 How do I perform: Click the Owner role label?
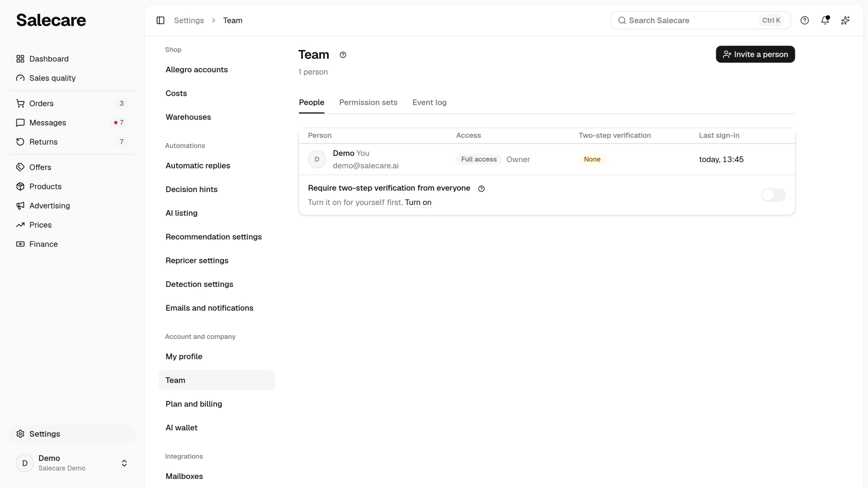pyautogui.click(x=518, y=160)
